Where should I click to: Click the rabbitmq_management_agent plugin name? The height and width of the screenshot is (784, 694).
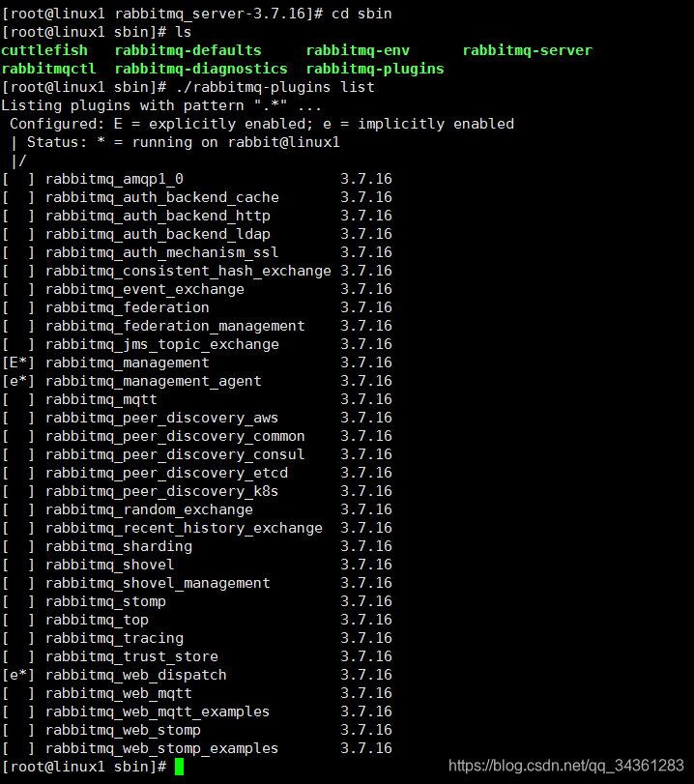pos(153,382)
